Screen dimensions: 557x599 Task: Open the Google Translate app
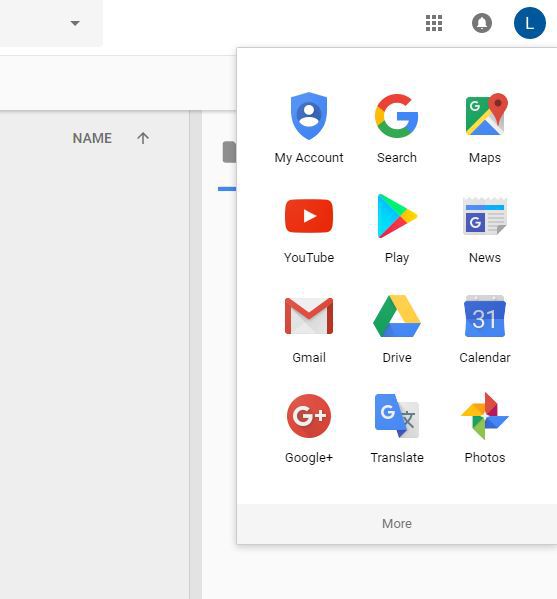(397, 429)
